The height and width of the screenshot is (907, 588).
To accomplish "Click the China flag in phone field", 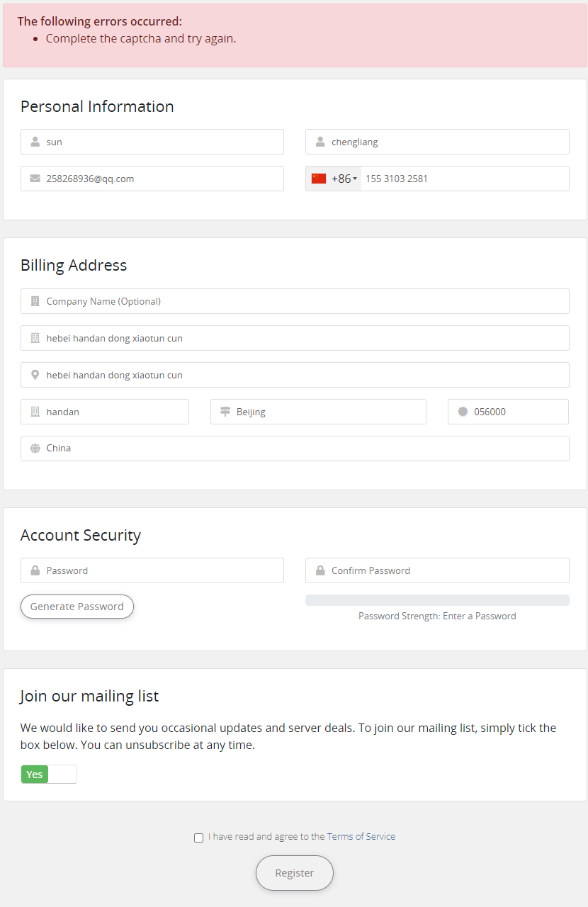I will pos(319,179).
